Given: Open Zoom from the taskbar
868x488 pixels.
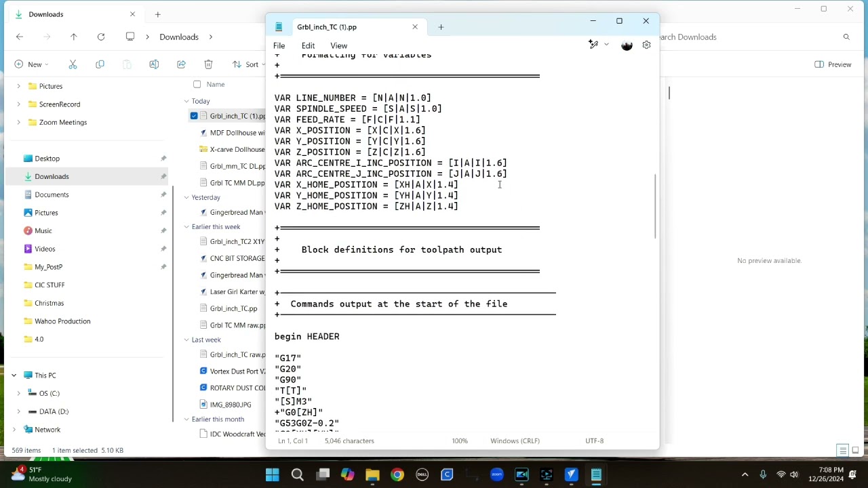Looking at the screenshot, I should (x=497, y=474).
